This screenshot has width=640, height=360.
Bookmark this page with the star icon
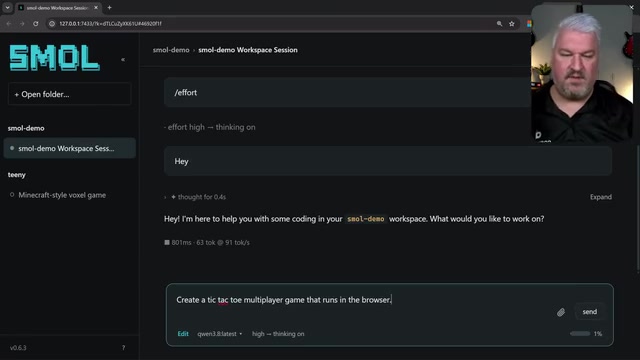pos(511,24)
